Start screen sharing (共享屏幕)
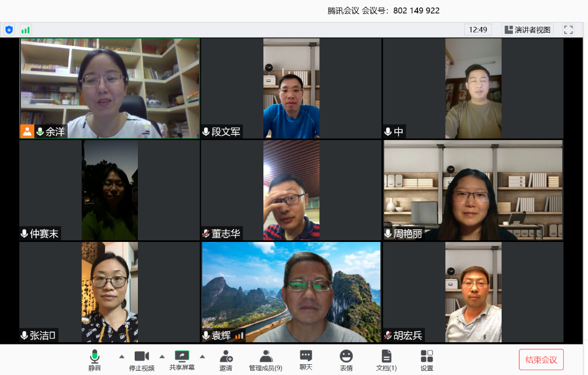This screenshot has width=588, height=375. [182, 361]
